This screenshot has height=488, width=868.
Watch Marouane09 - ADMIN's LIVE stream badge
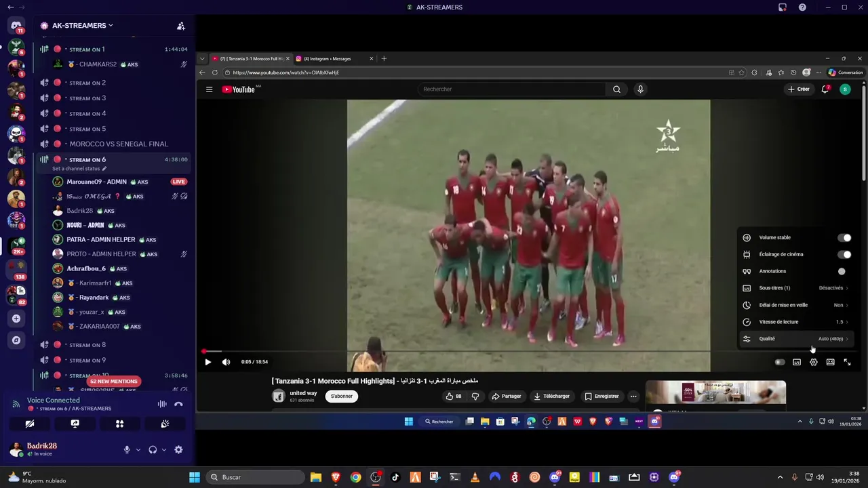[x=178, y=182]
